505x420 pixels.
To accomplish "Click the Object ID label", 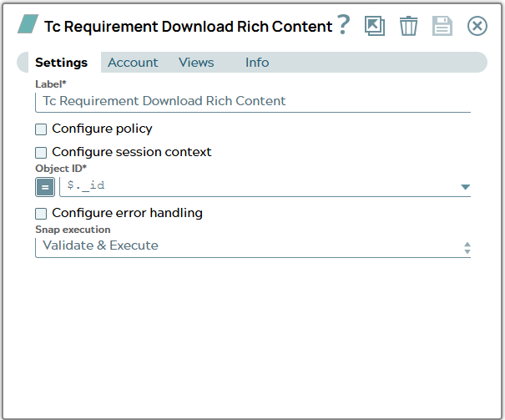I will pyautogui.click(x=61, y=169).
